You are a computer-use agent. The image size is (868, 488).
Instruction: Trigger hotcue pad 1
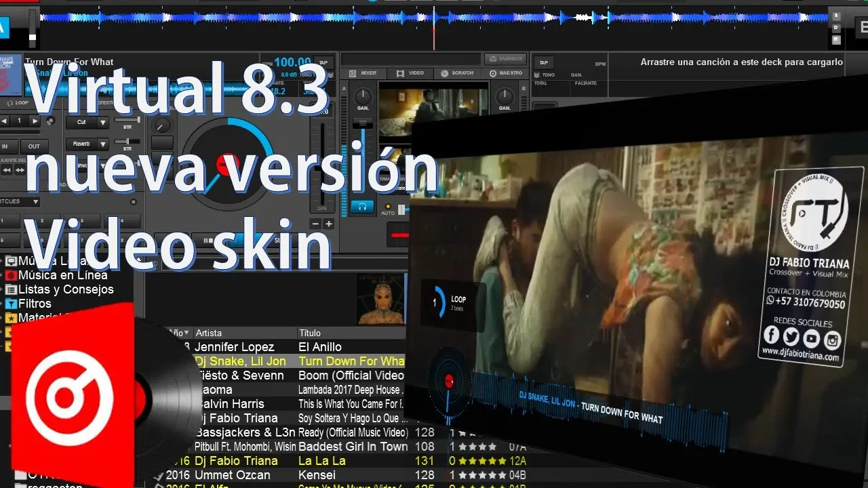(x=9, y=222)
